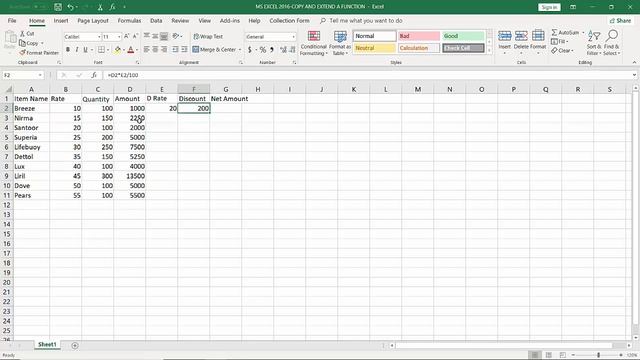
Task: Click the Decrease Indent icon
Action: 175,49
